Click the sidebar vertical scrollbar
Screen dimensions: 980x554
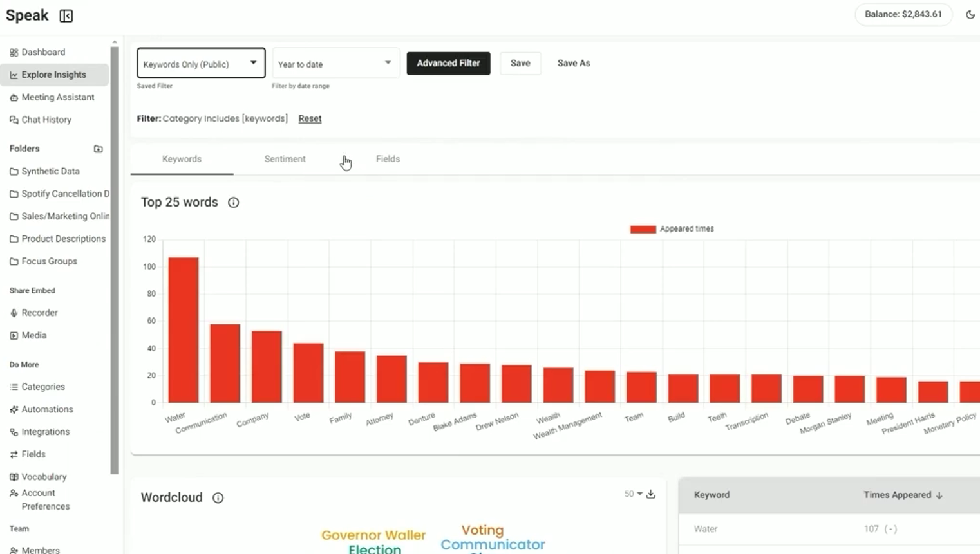[x=115, y=260]
